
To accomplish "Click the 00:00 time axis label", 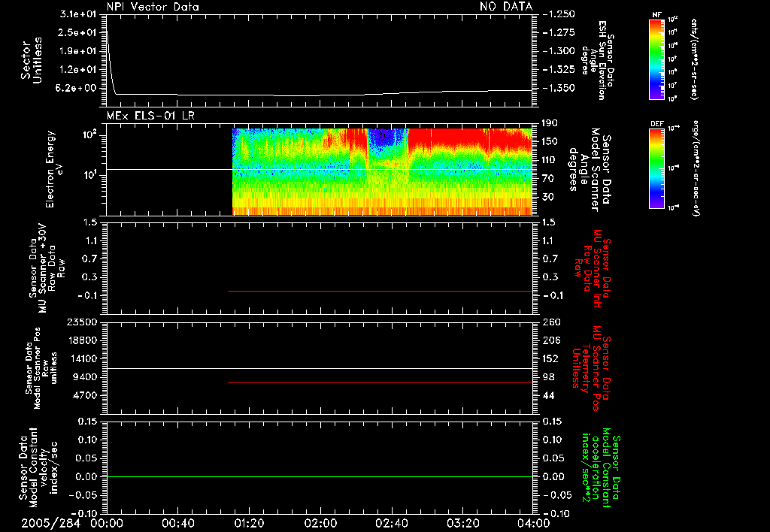I will [x=107, y=523].
